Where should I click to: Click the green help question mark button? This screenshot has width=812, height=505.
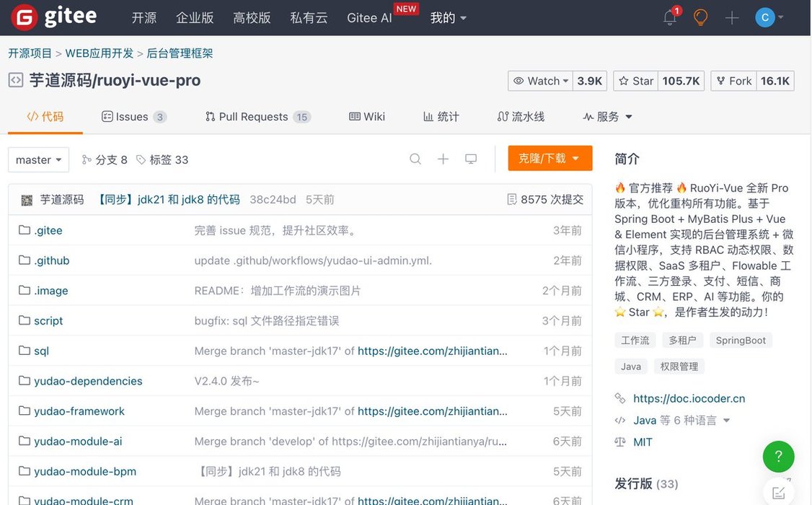(778, 457)
